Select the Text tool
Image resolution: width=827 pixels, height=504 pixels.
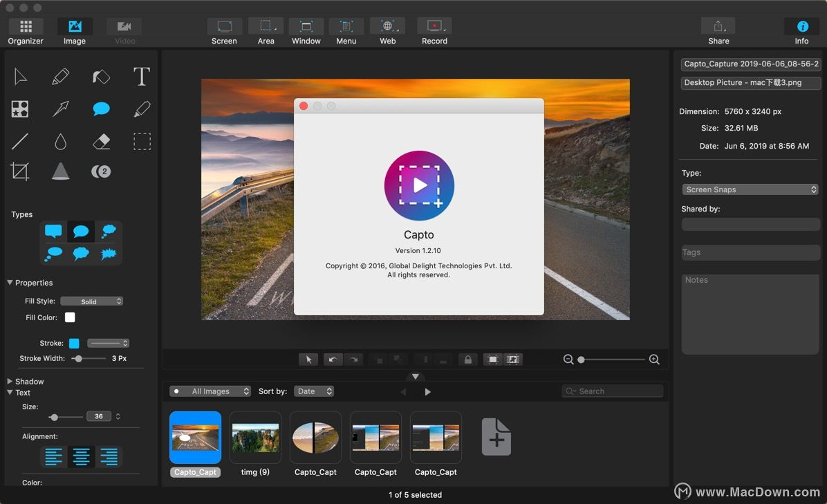[x=142, y=77]
